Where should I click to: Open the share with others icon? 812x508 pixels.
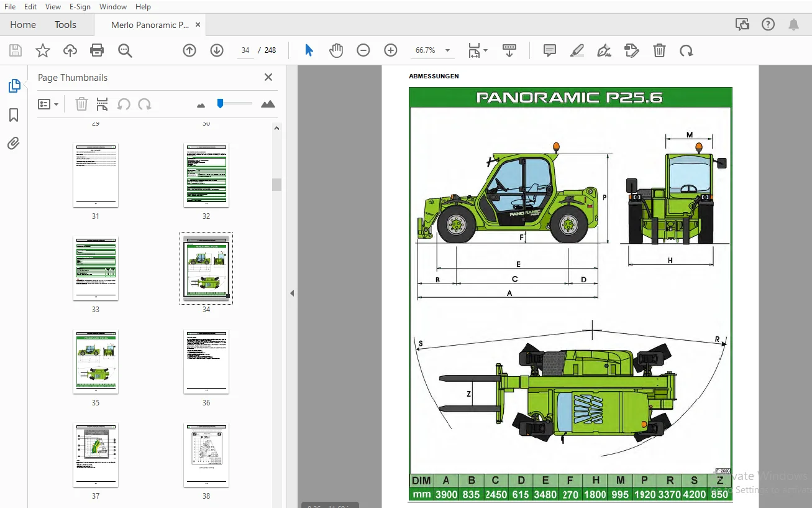click(742, 24)
